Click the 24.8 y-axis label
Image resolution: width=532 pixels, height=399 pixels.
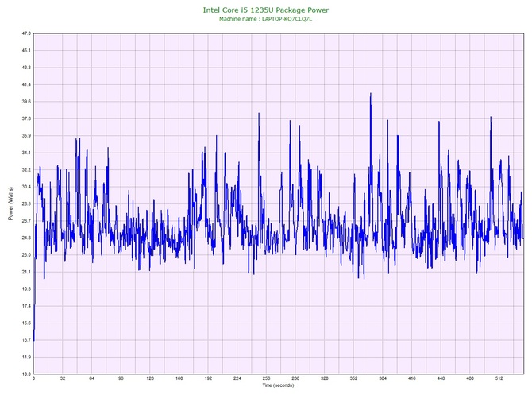point(26,238)
